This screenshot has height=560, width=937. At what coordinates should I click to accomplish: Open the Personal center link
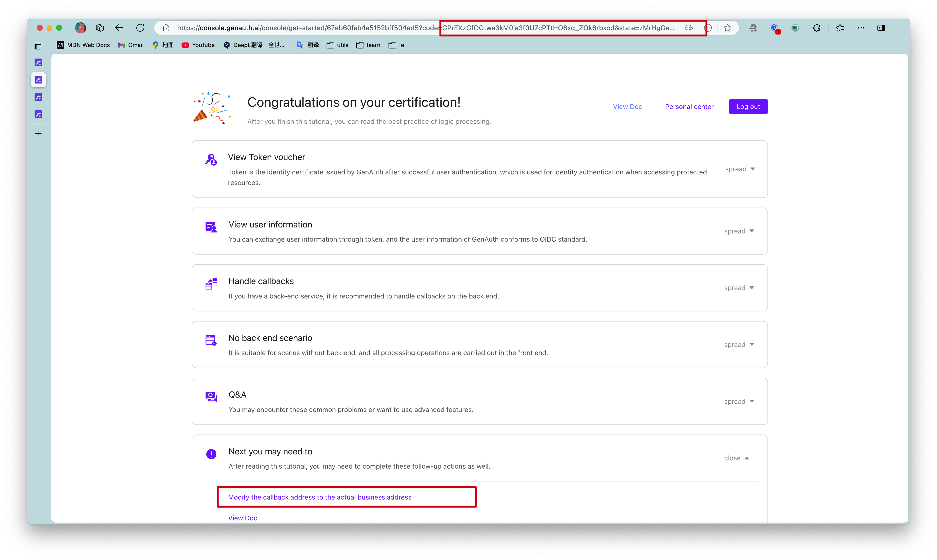(689, 107)
